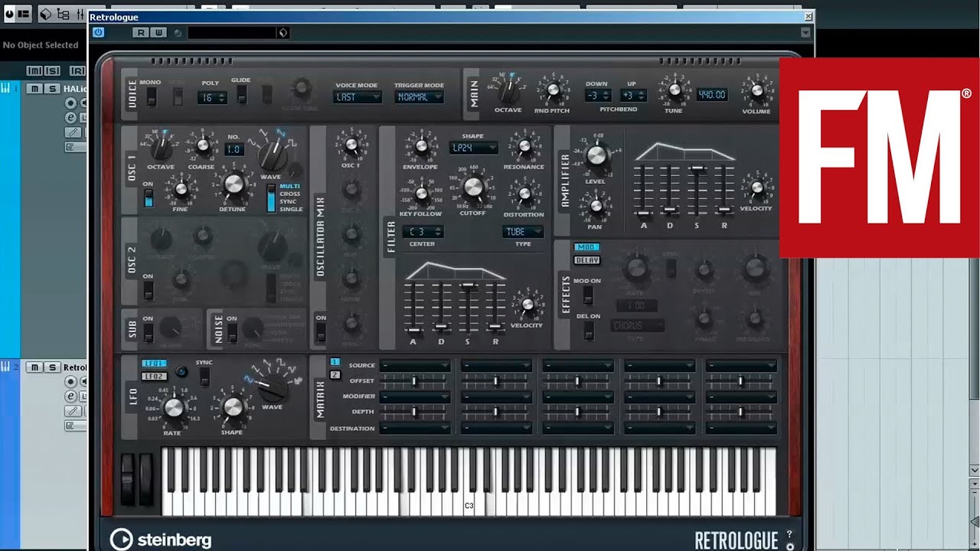Toggle the LFO Sync switch
980x551 pixels.
pyautogui.click(x=204, y=377)
